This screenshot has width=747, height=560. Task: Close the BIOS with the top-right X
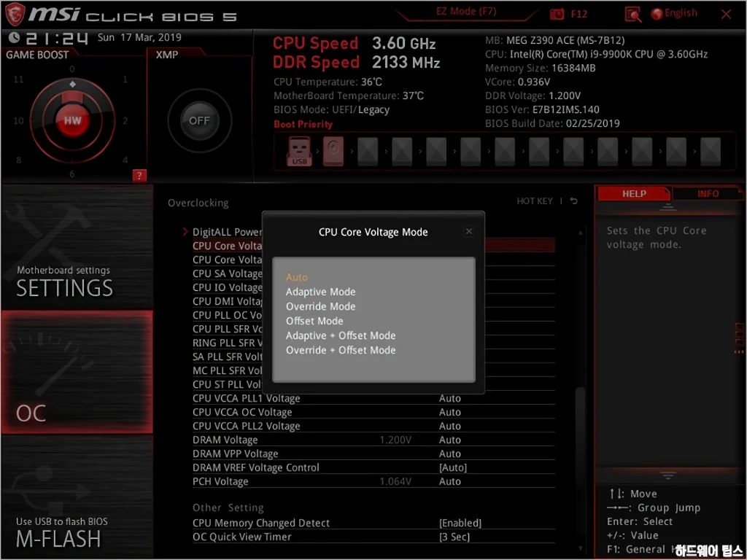point(726,15)
